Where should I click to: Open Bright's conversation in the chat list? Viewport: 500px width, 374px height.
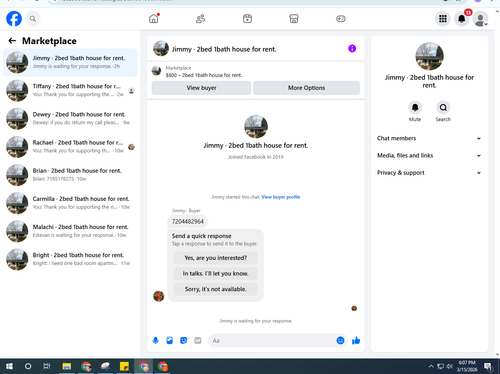[70, 259]
